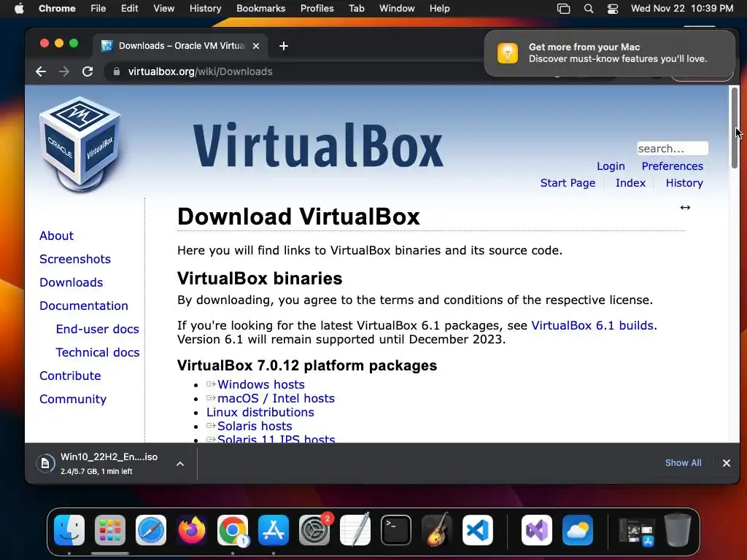
Task: Open the Edit menu
Action: 129,8
